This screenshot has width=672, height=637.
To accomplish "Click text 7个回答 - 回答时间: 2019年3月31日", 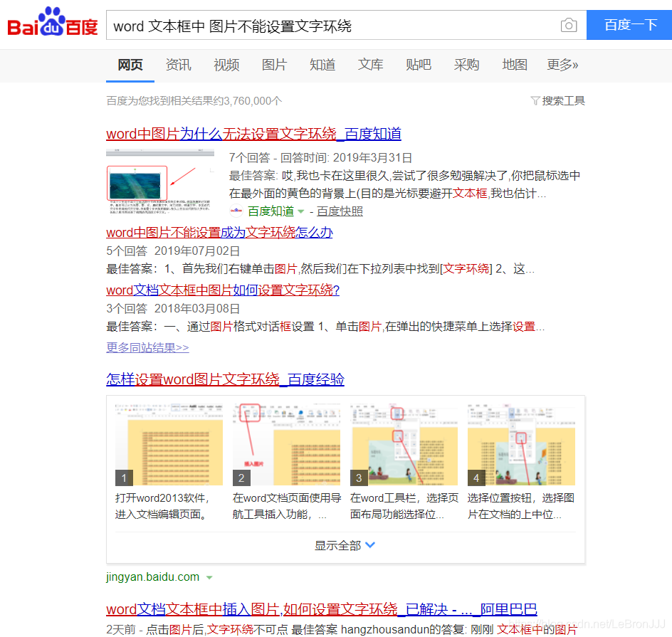I will click(320, 157).
